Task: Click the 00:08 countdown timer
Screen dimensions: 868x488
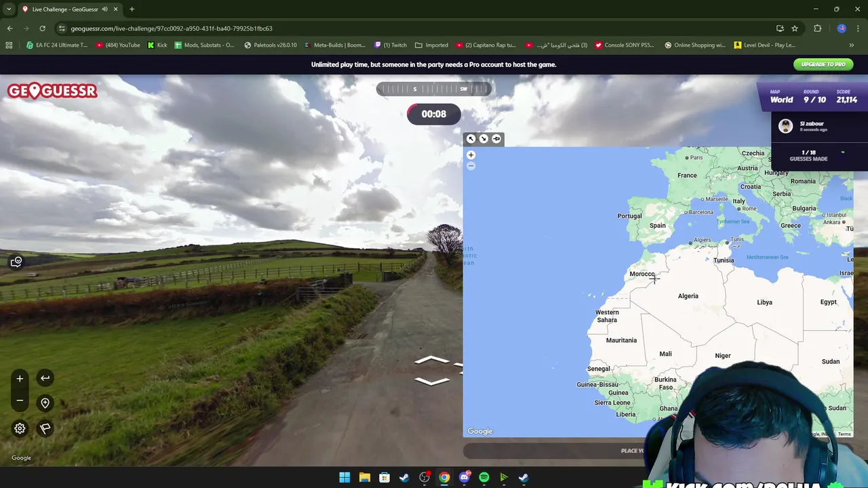Action: pos(434,114)
